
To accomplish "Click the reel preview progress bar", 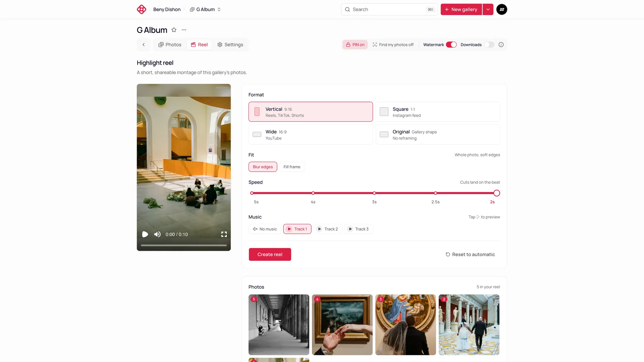I will [x=184, y=245].
